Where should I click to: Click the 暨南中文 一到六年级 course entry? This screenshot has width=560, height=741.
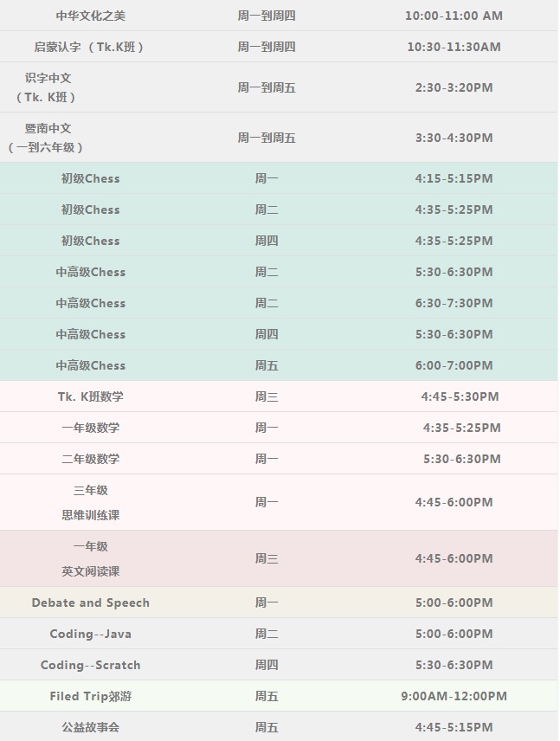click(48, 138)
